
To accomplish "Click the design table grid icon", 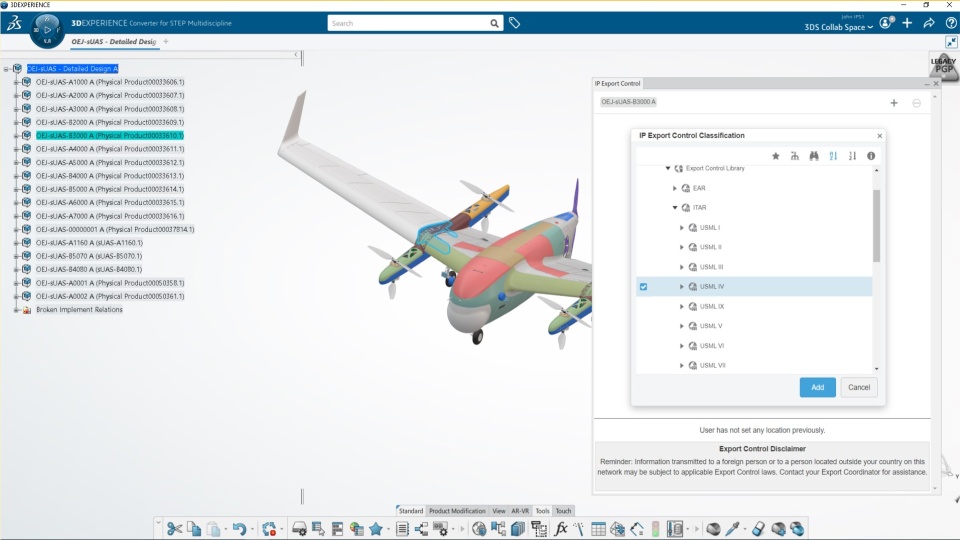I will point(598,529).
